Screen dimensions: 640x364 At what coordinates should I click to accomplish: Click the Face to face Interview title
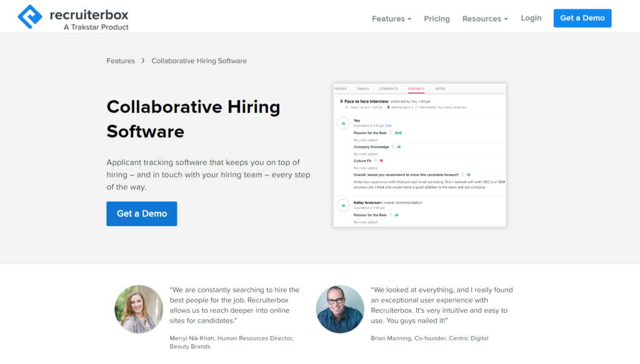(366, 101)
